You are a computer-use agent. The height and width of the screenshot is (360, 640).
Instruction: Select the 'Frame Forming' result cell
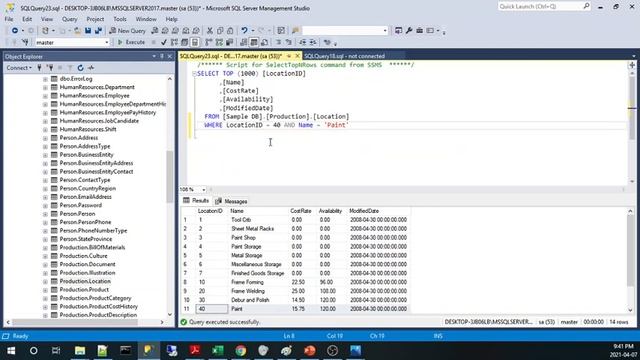point(258,282)
